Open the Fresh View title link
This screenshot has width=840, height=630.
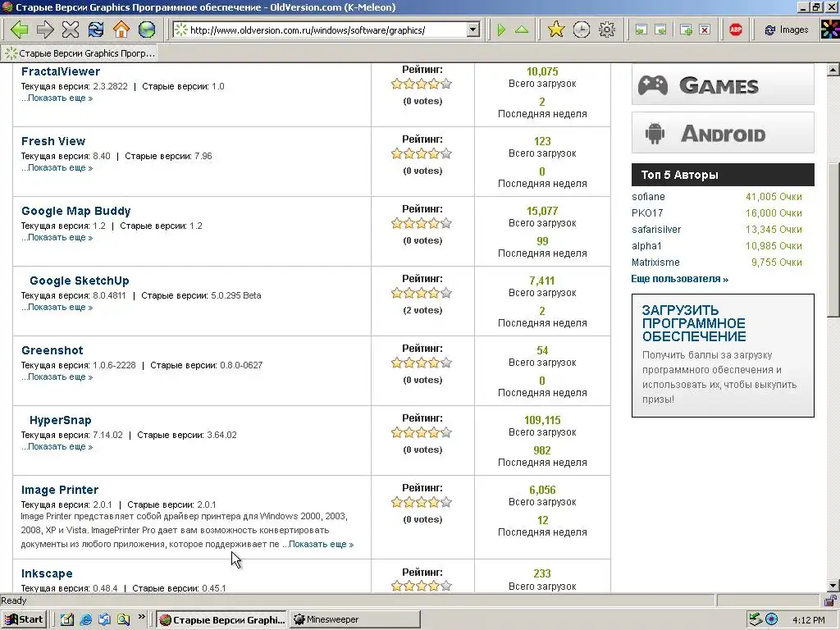pyautogui.click(x=53, y=141)
